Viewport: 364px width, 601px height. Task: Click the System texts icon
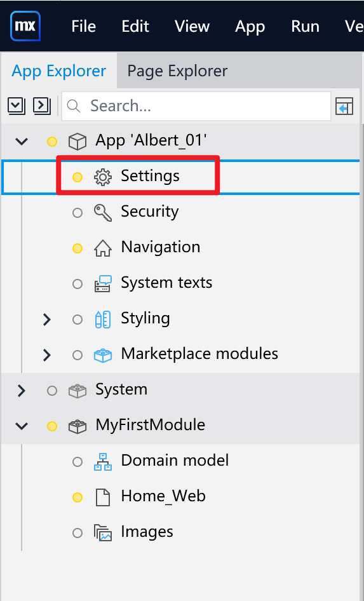click(x=103, y=283)
